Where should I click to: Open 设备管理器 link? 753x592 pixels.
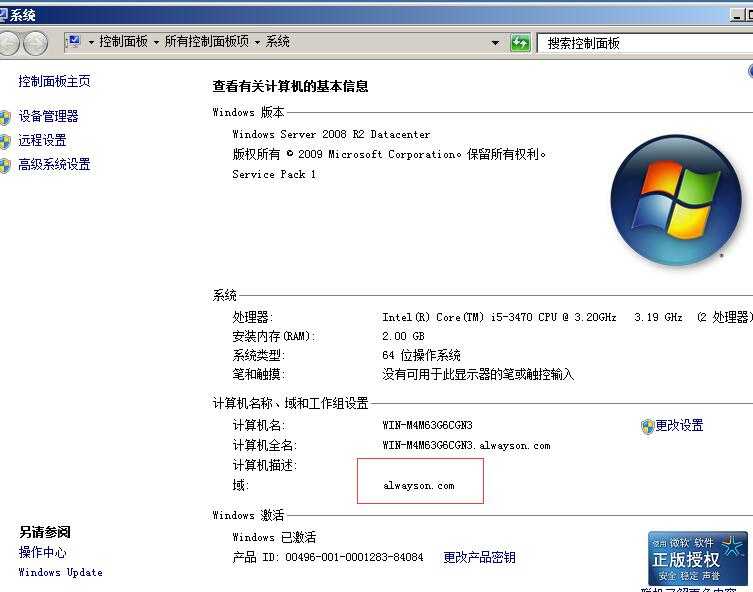tap(48, 116)
